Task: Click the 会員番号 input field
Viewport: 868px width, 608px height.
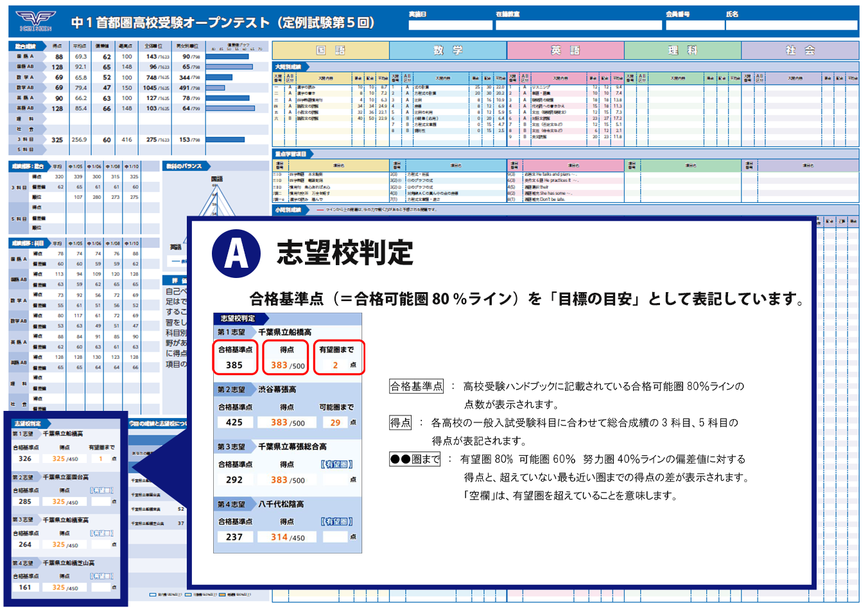Action: point(694,25)
